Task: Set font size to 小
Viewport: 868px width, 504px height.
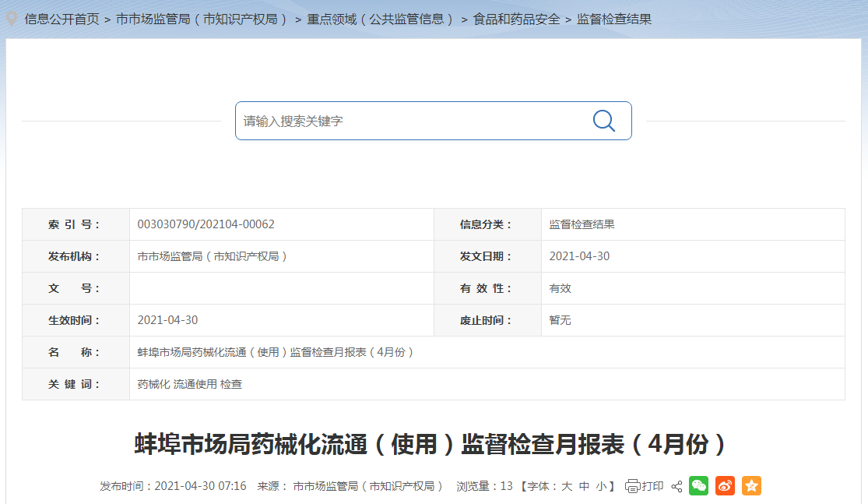Action: 601,486
